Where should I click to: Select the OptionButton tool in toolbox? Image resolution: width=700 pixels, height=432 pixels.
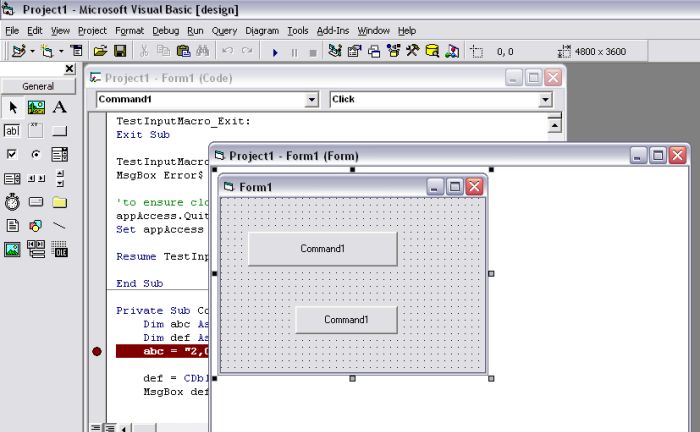[36, 154]
